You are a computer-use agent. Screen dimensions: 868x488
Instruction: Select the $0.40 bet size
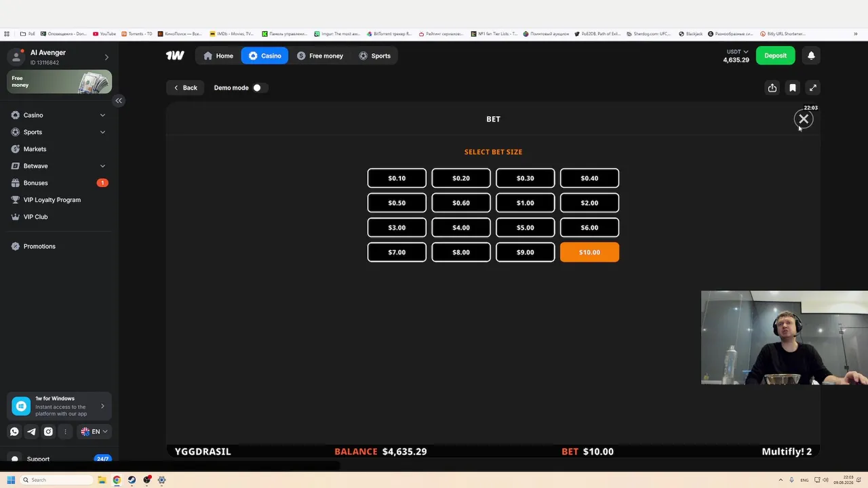pyautogui.click(x=589, y=178)
